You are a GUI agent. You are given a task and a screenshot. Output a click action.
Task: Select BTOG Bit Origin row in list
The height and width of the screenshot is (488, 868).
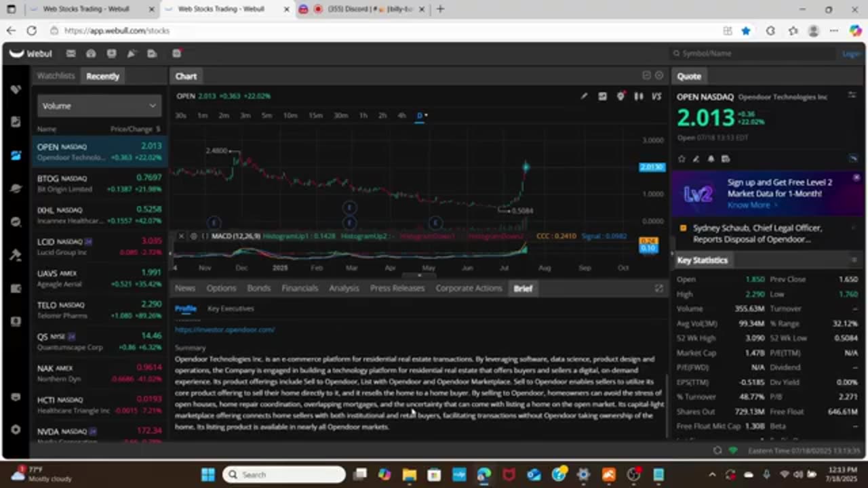[99, 183]
